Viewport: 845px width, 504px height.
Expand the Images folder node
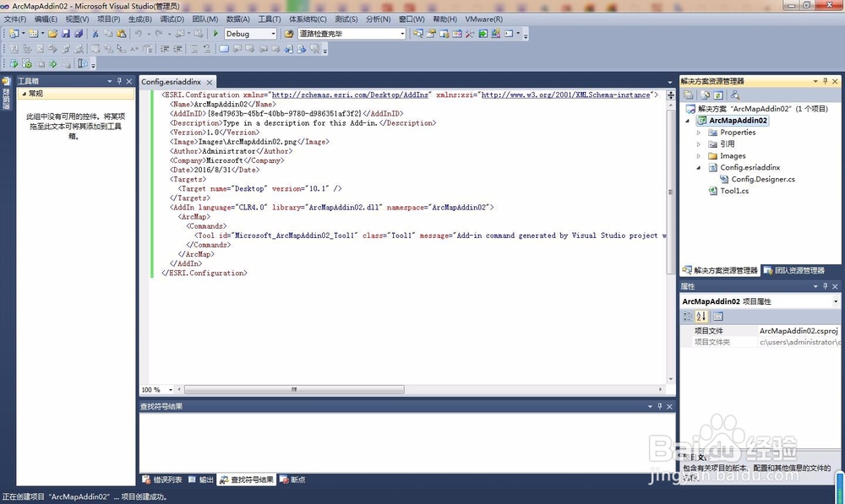[699, 156]
